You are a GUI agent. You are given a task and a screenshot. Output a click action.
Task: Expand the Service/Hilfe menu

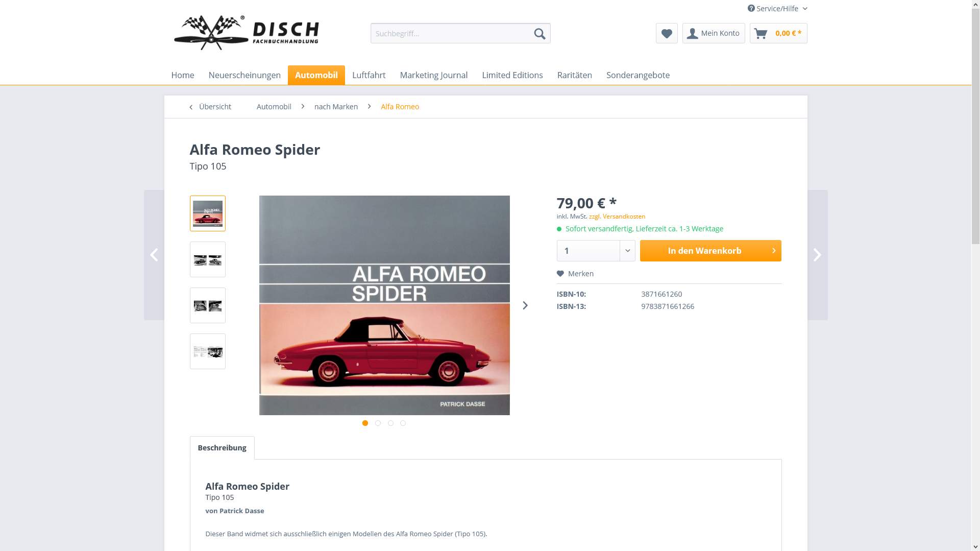point(777,9)
